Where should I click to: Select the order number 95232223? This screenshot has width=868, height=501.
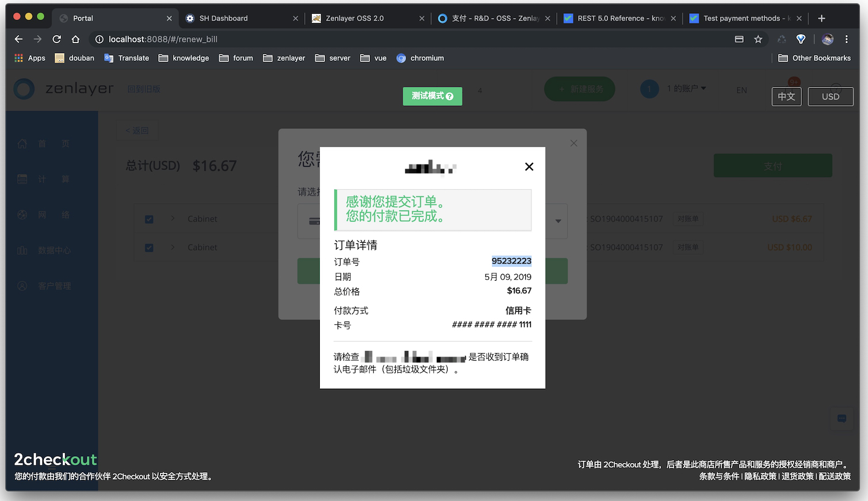click(511, 261)
